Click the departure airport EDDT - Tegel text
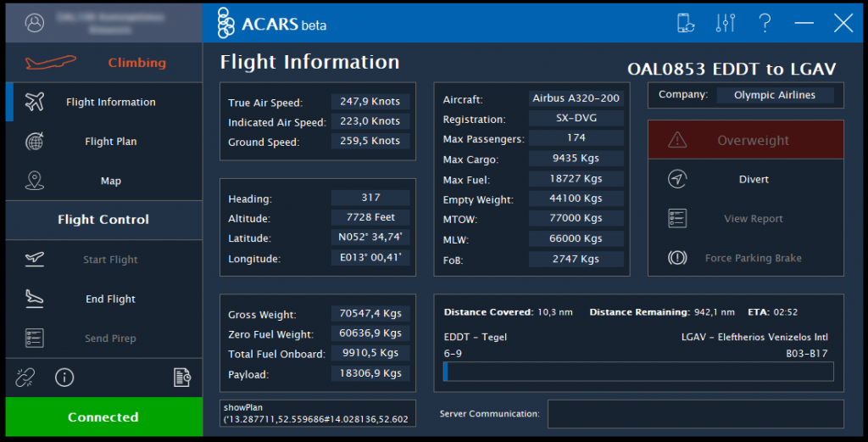Screen dimensions: 868x442 [475, 337]
